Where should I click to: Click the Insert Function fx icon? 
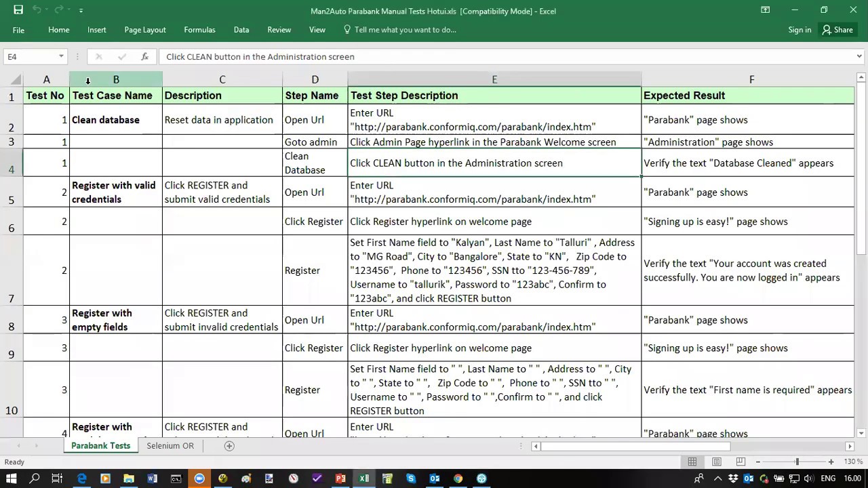click(x=144, y=57)
